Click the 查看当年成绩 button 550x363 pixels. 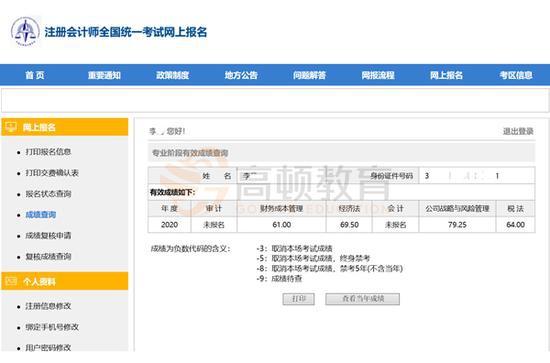pos(362,299)
